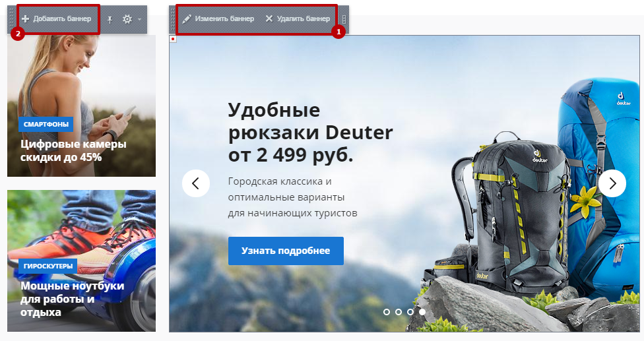The width and height of the screenshot is (644, 341).
Task: Select the first slider pagination dot
Action: click(x=387, y=312)
